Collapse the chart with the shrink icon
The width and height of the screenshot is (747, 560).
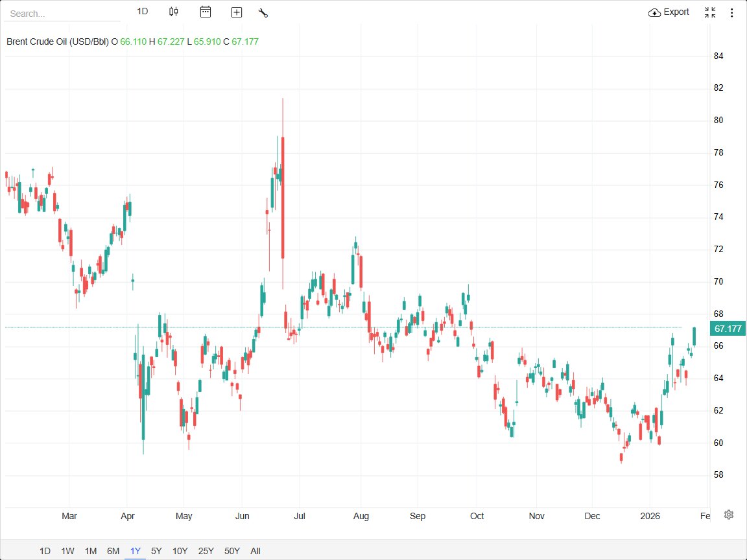(x=710, y=12)
